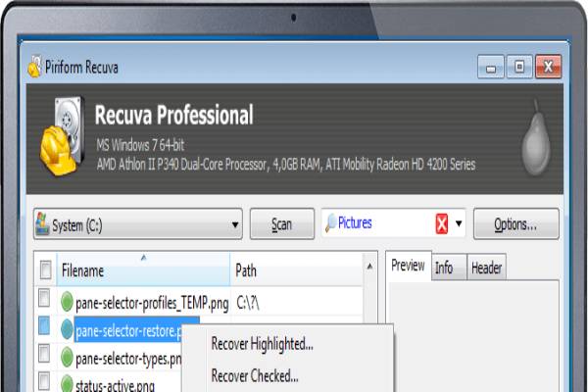Check the pane-selector-profiles_TEMP.png checkbox
This screenshot has height=392, width=588.
[x=44, y=298]
